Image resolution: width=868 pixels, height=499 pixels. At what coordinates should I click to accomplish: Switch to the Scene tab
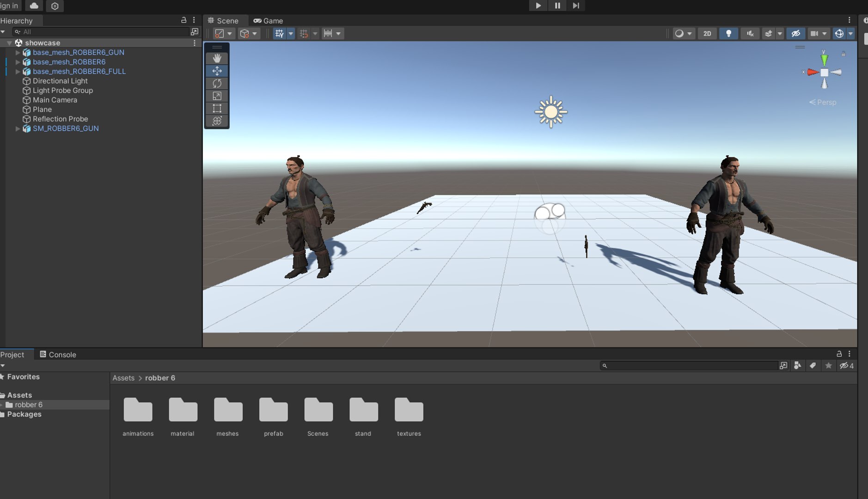pyautogui.click(x=223, y=21)
